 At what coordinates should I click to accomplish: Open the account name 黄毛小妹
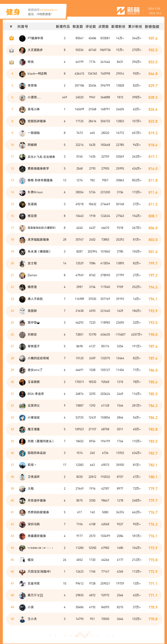click(x=34, y=109)
